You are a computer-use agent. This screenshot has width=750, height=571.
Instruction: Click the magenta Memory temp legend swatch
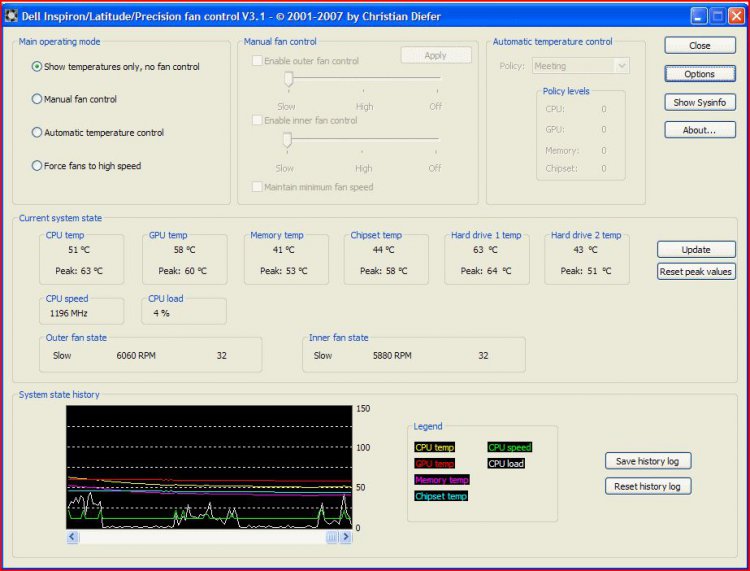tap(442, 480)
